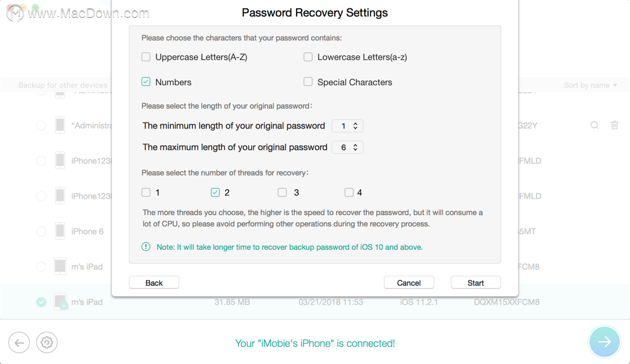This screenshot has height=364, width=630.
Task: Go Back from recovery settings
Action: 154,283
